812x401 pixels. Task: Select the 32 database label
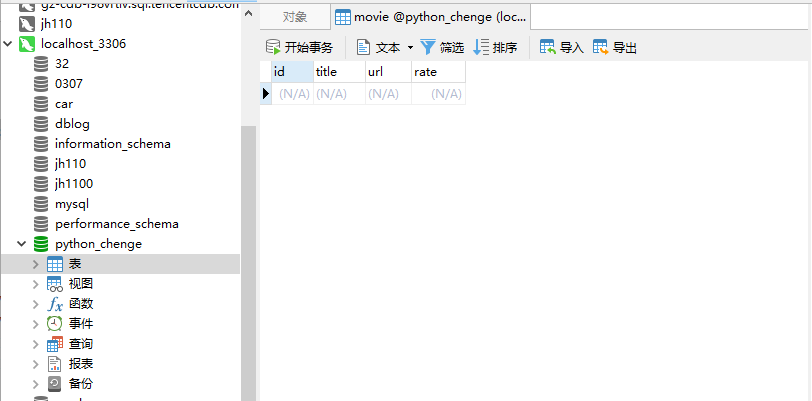pos(62,64)
